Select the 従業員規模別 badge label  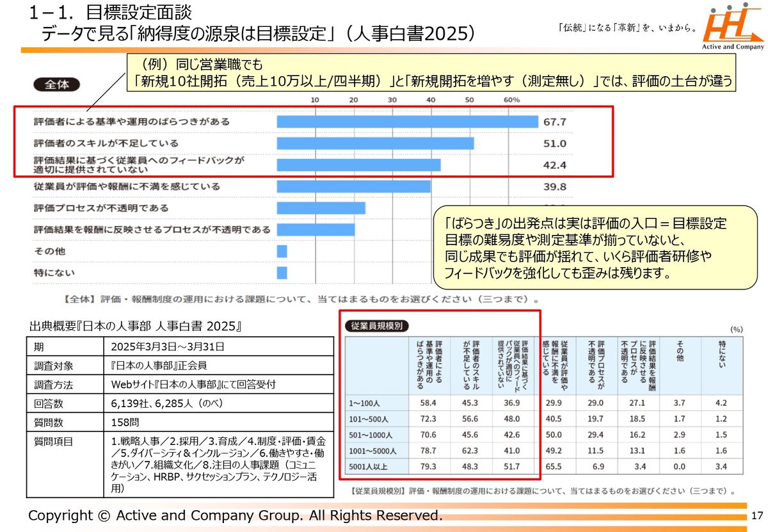pos(376,326)
